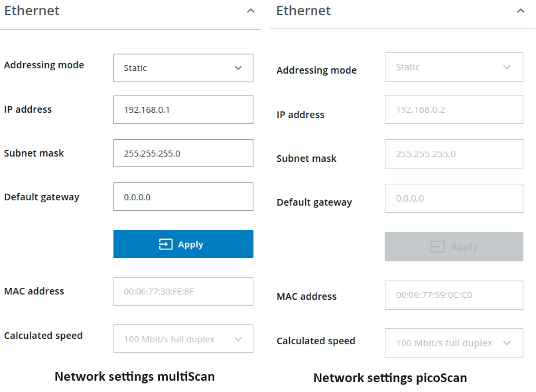Select the picoScan Default gateway field
This screenshot has height=392, width=536.
454,198
